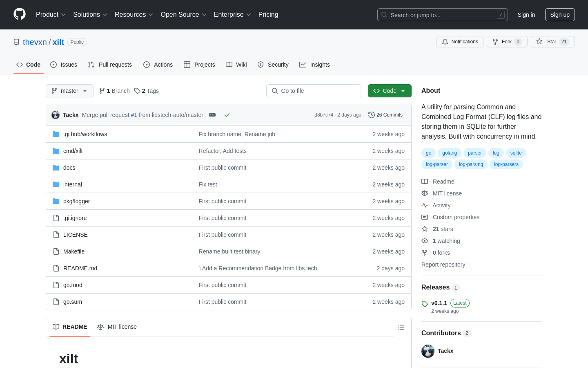Click the Sign in link
The height and width of the screenshot is (368, 588).
coord(526,15)
